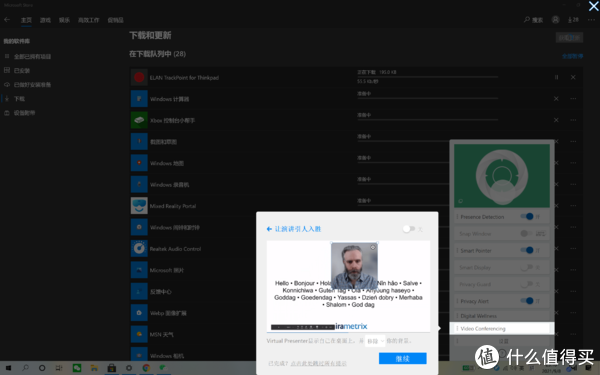Cancel the Windows 计算器 queued download
Viewport: 600px width, 375px height.
click(x=556, y=99)
